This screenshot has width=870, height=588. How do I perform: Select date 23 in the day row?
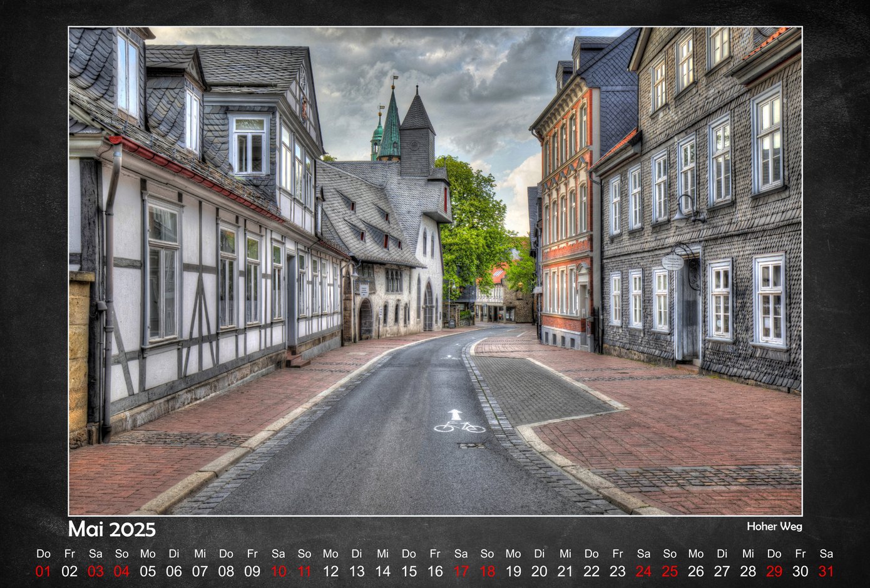coord(618,571)
